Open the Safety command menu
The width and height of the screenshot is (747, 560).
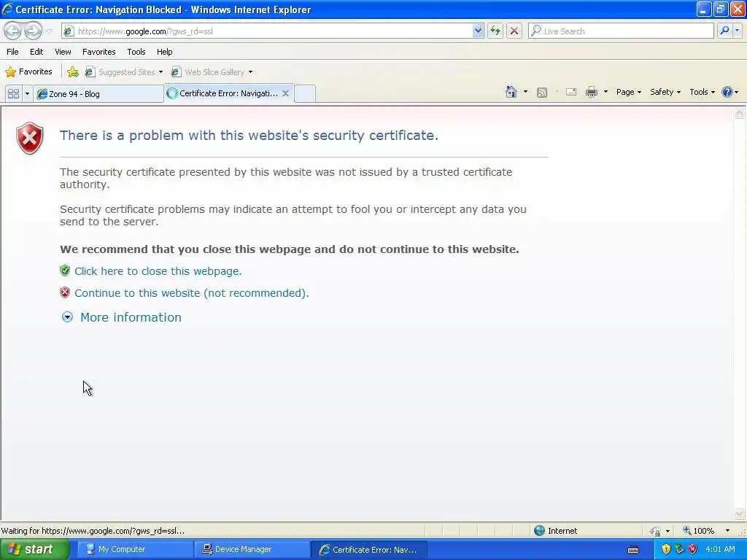click(x=665, y=92)
